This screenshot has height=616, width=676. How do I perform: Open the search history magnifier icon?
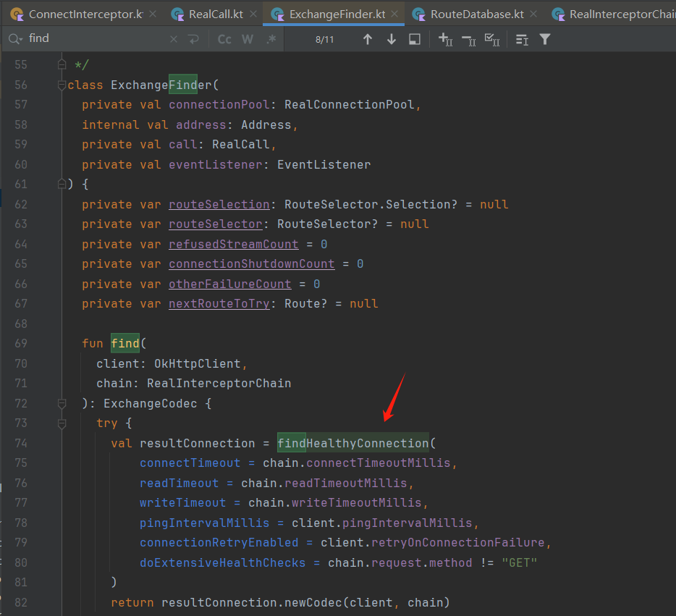tap(14, 39)
